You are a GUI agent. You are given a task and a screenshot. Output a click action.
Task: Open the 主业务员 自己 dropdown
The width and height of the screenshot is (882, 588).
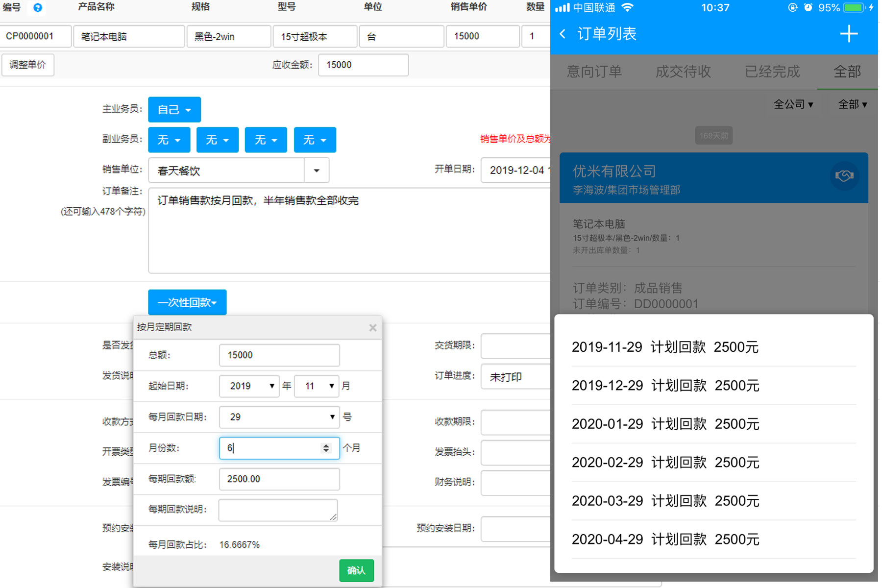pos(174,109)
